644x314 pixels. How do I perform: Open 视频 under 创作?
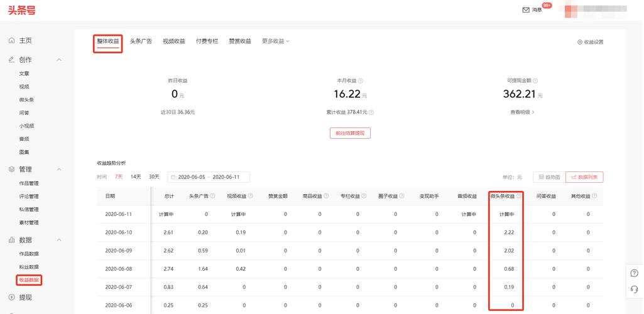coord(25,87)
